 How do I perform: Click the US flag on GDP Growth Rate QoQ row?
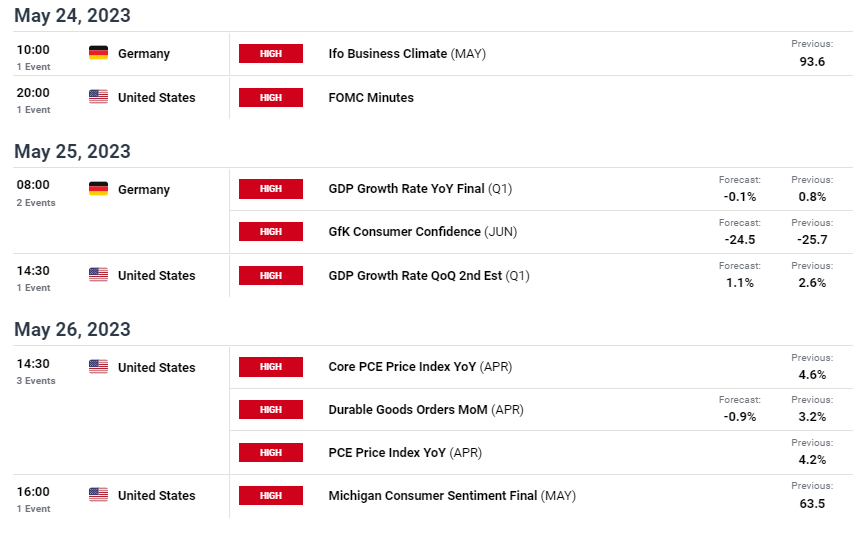click(x=98, y=275)
